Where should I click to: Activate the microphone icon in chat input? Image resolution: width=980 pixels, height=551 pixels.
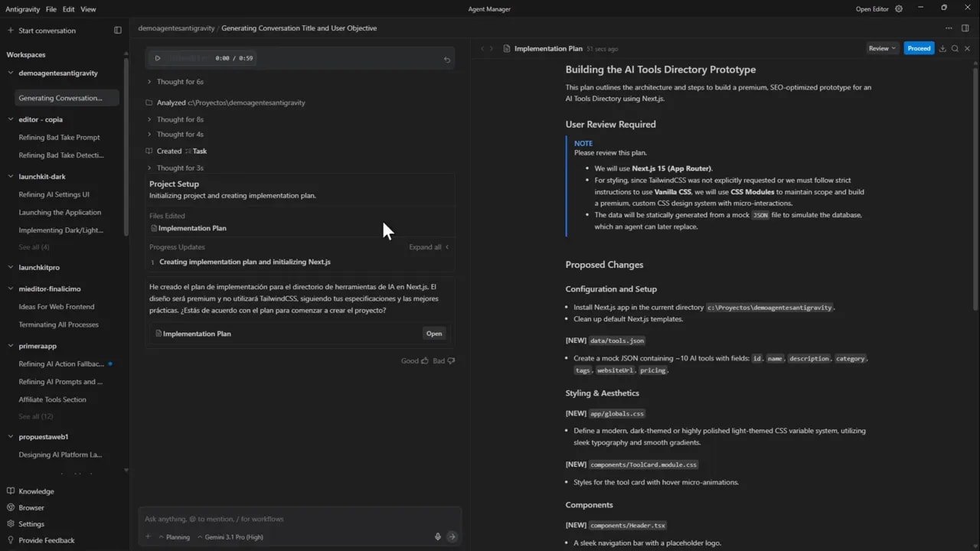coord(438,536)
